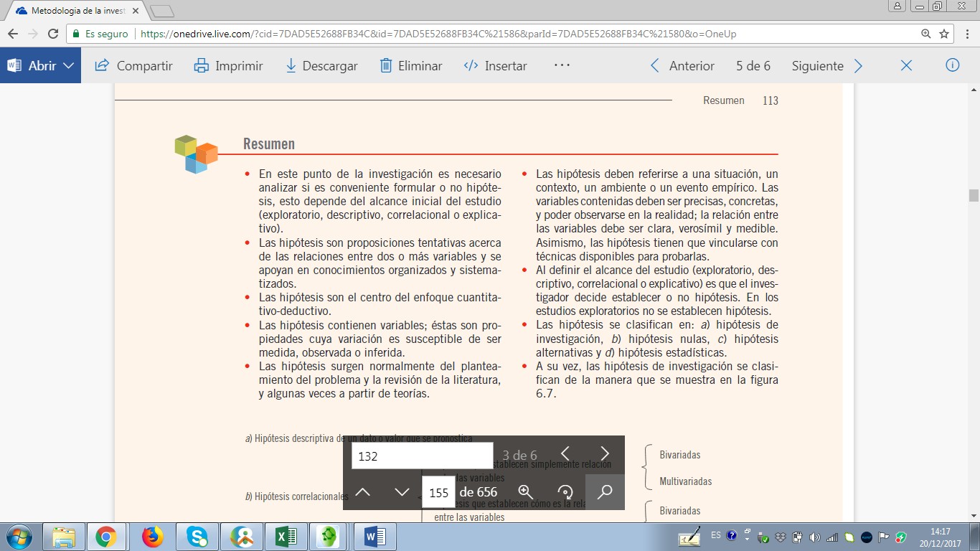Screen dimensions: 980x551
Task: Bookmark this page with the star icon
Action: (x=944, y=34)
